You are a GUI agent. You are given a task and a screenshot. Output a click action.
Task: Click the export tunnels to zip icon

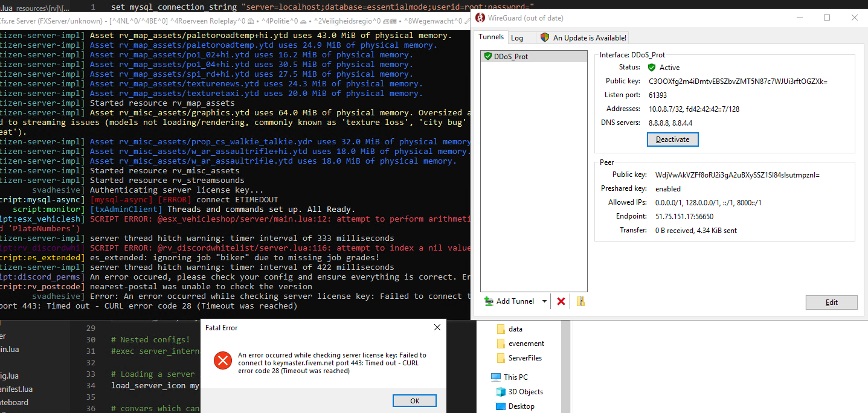[580, 301]
